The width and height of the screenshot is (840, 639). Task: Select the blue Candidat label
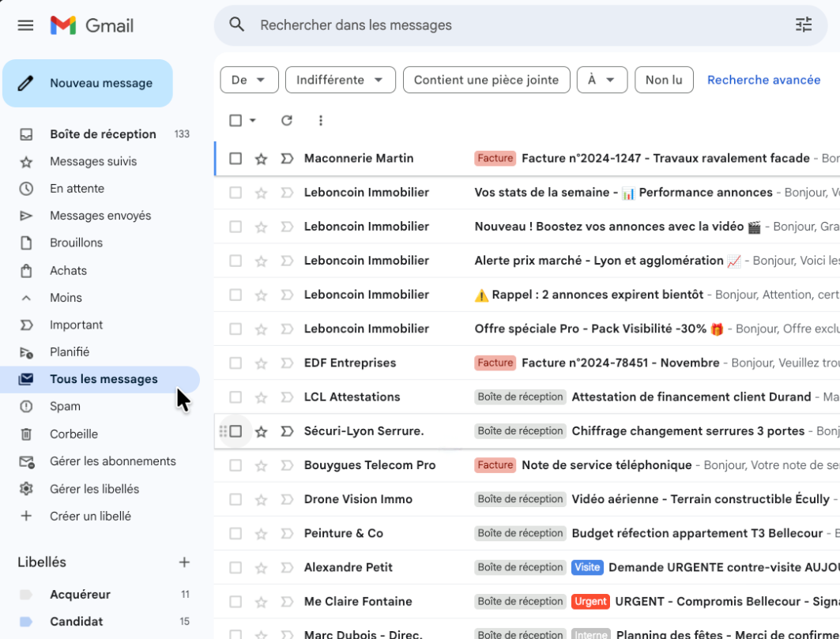[x=77, y=622]
